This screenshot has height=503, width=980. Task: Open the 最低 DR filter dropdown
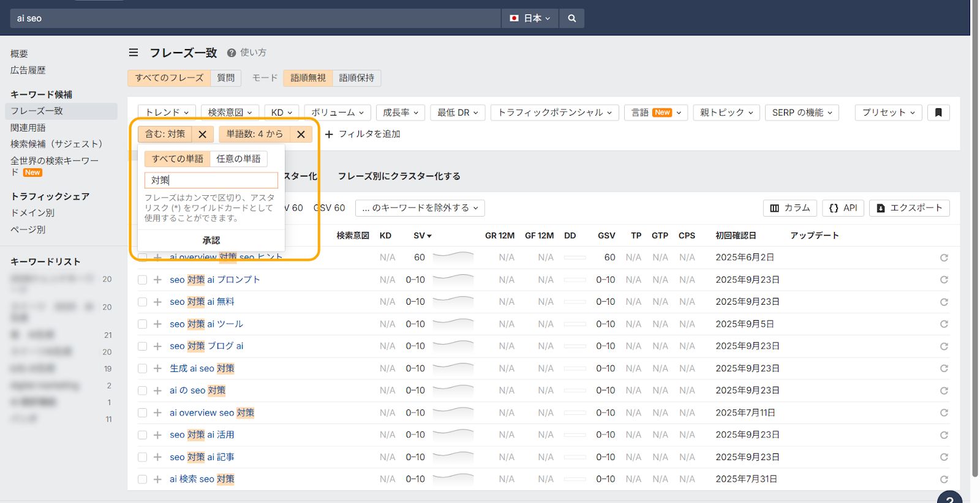(x=458, y=113)
